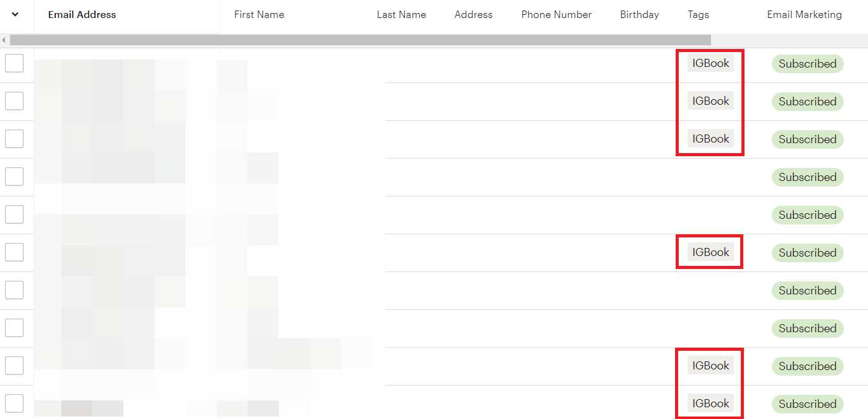Click the Last Name column header
Image resolution: width=868 pixels, height=419 pixels.
(401, 15)
